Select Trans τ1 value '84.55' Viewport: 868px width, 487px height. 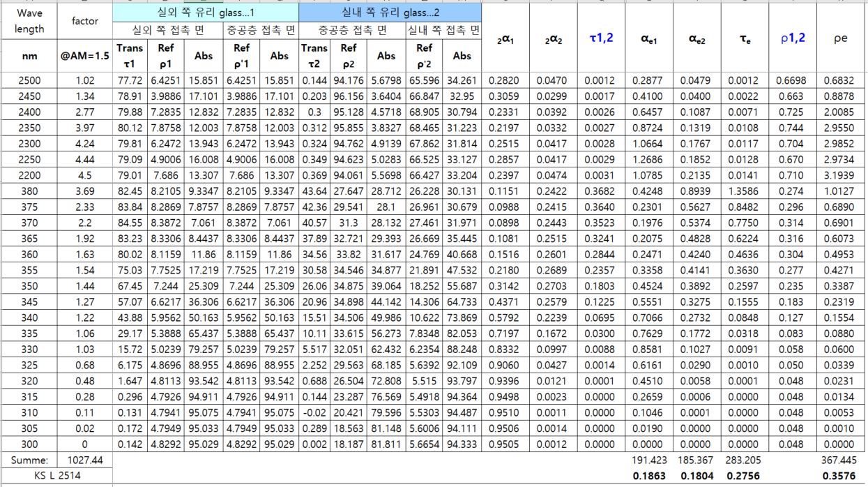[130, 223]
